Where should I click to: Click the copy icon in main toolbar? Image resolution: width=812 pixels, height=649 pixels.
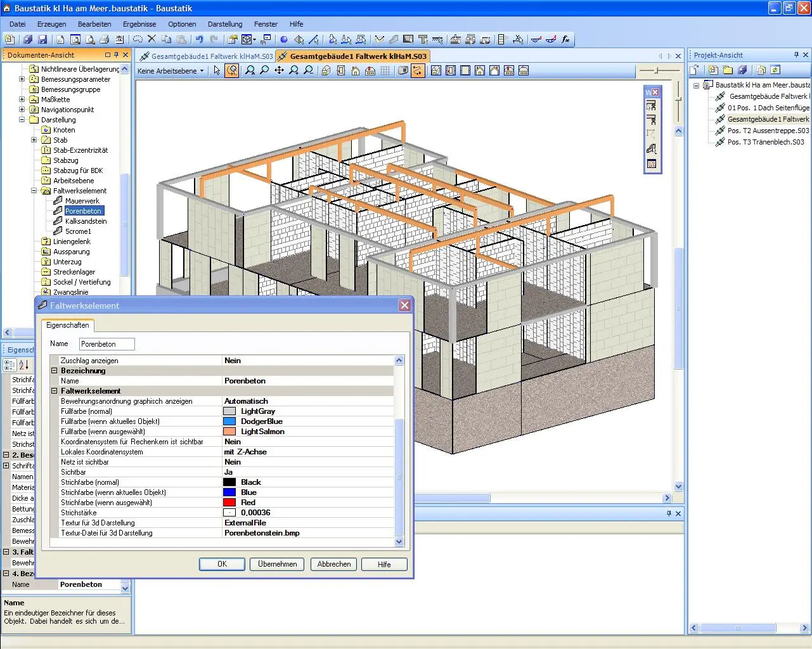click(167, 39)
